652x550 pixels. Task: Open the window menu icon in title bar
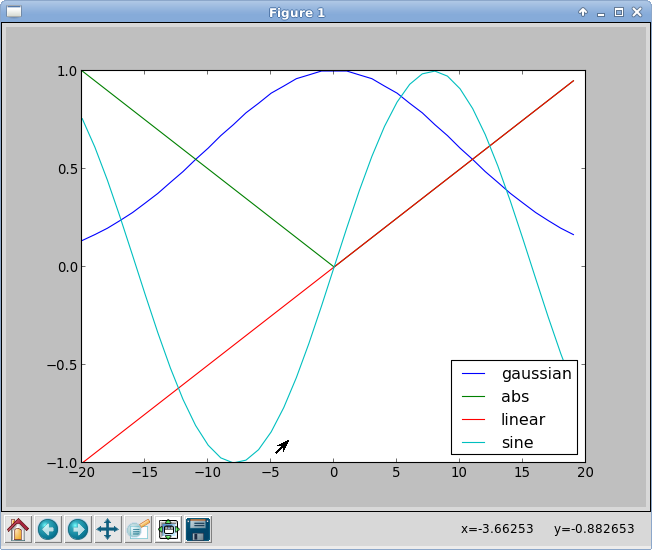(x=14, y=12)
